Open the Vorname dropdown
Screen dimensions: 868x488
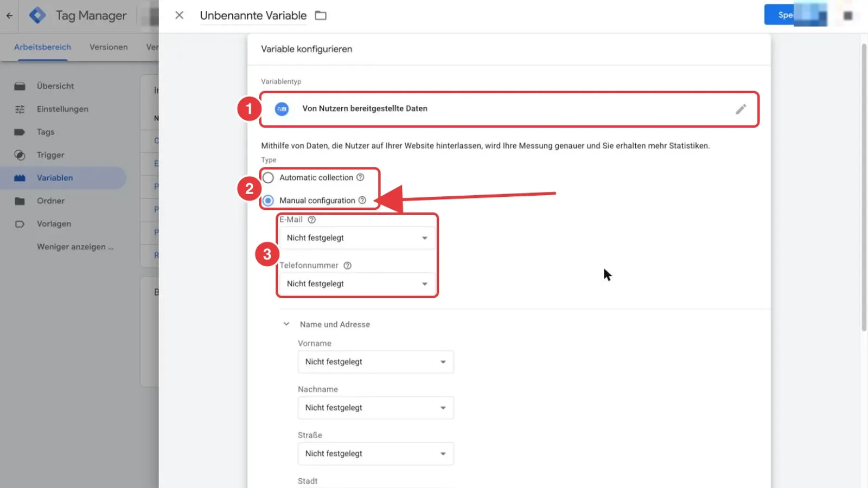375,362
